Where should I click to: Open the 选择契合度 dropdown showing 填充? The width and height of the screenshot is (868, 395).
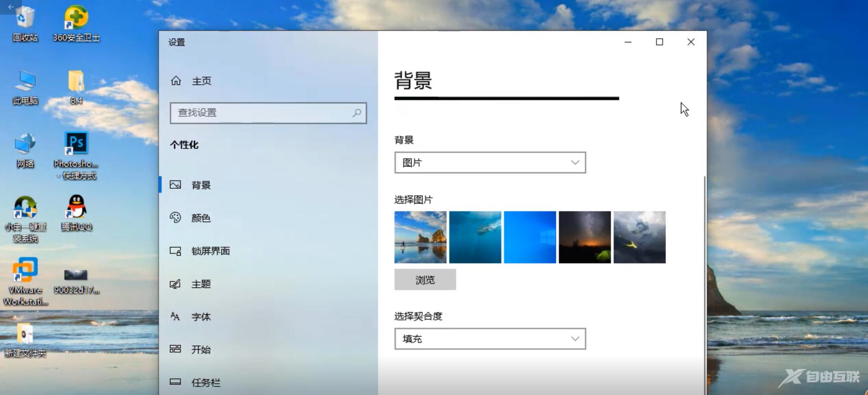click(490, 339)
